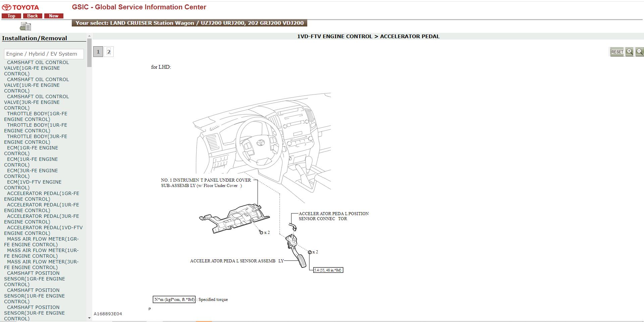The width and height of the screenshot is (644, 322).
Task: Open Throttle Body (3UR-FE Engine Control)
Action: click(x=36, y=139)
